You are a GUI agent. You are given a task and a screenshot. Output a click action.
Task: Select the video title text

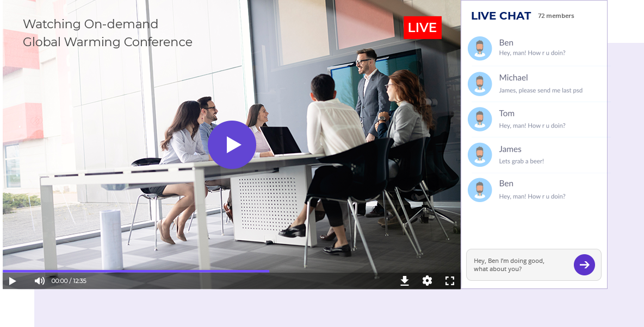click(x=107, y=33)
